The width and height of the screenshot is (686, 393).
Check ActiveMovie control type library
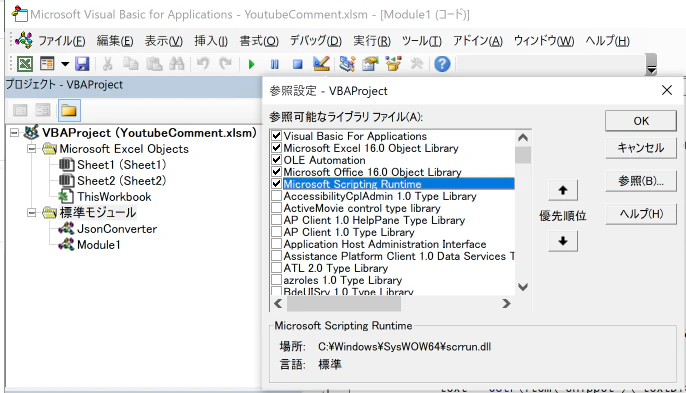276,207
